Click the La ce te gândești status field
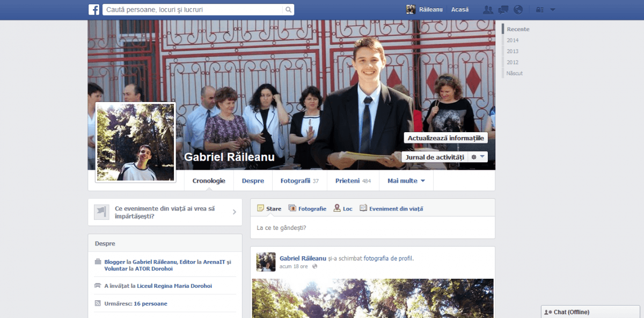The width and height of the screenshot is (644, 318). coord(372,228)
